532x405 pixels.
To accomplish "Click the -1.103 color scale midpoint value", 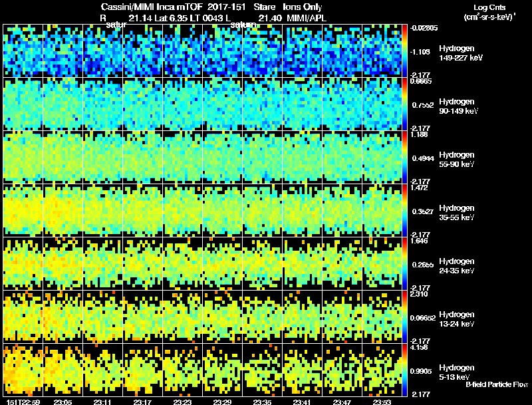I will click(420, 52).
